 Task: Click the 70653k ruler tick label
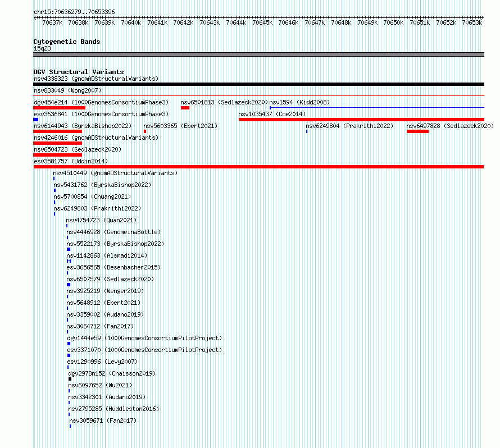(x=472, y=22)
